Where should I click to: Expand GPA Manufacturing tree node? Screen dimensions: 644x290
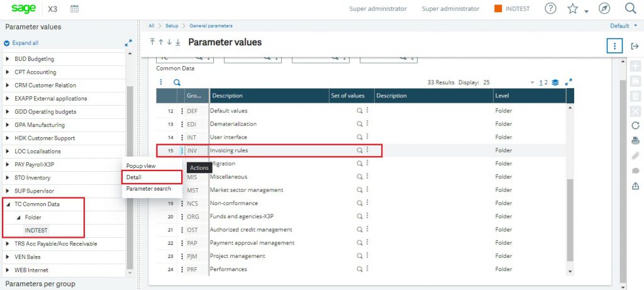(8, 125)
